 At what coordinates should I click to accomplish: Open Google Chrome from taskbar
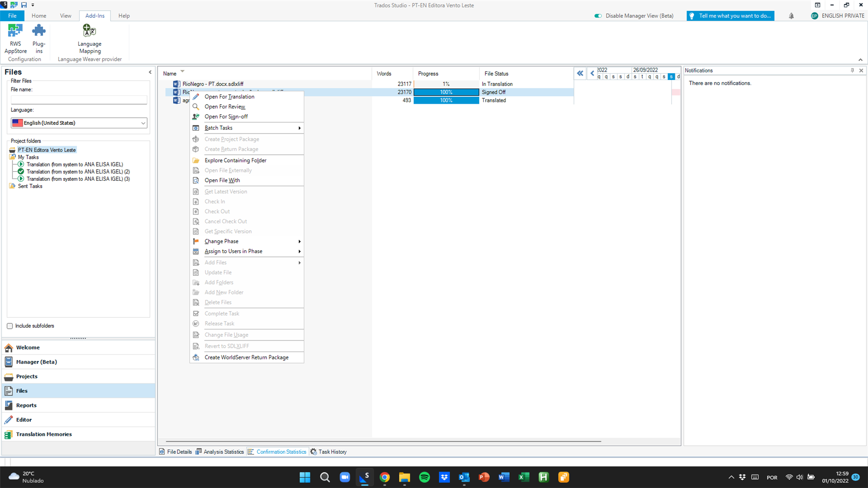384,477
